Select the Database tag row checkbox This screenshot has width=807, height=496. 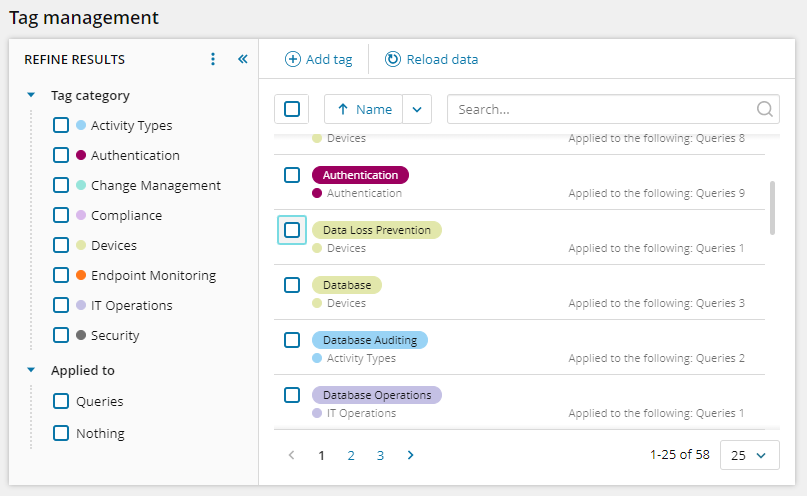click(x=292, y=285)
